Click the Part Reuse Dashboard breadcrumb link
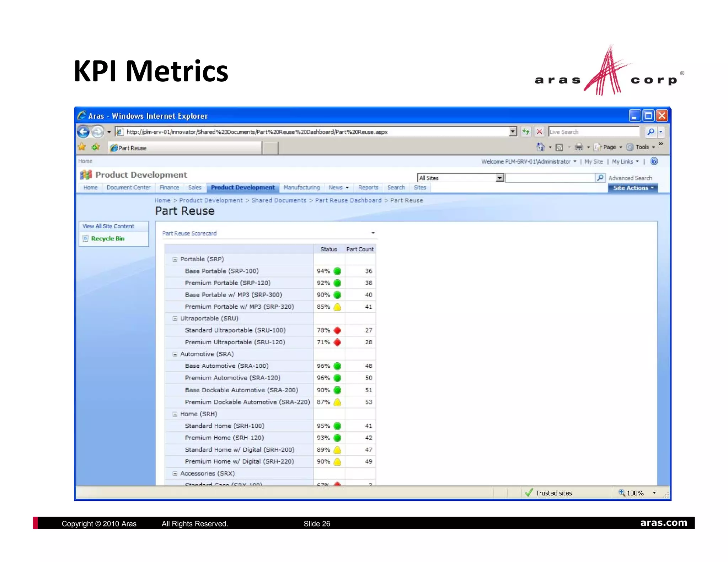This screenshot has width=728, height=562. (348, 200)
